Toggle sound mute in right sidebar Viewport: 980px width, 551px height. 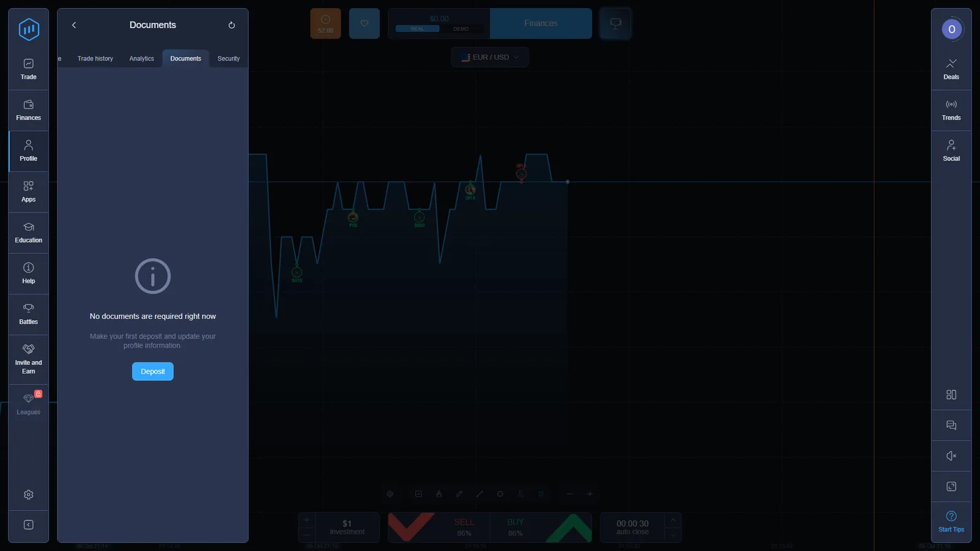[x=951, y=456]
